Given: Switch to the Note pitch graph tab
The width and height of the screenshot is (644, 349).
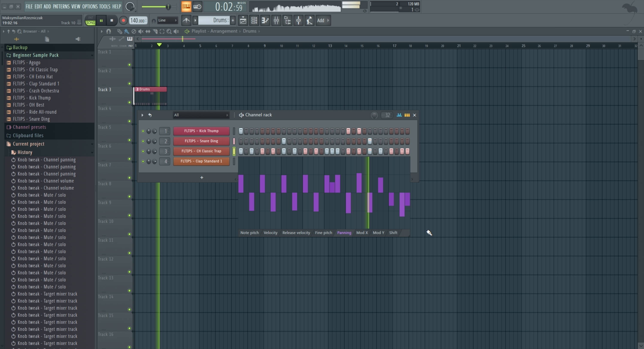Looking at the screenshot, I should click(249, 233).
